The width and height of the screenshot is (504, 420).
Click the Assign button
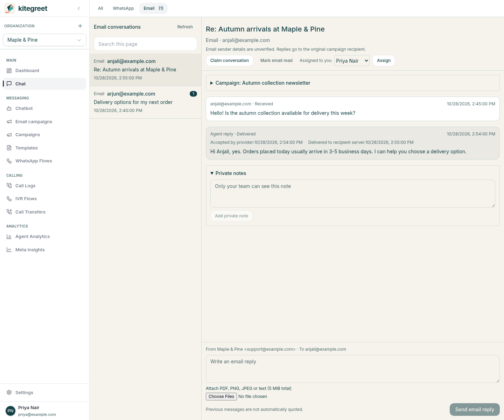tap(384, 61)
